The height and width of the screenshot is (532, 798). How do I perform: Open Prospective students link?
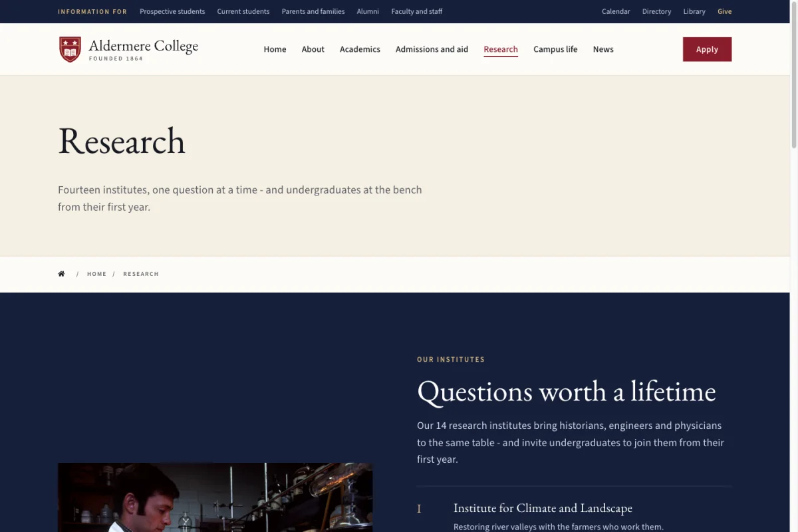[x=172, y=11]
